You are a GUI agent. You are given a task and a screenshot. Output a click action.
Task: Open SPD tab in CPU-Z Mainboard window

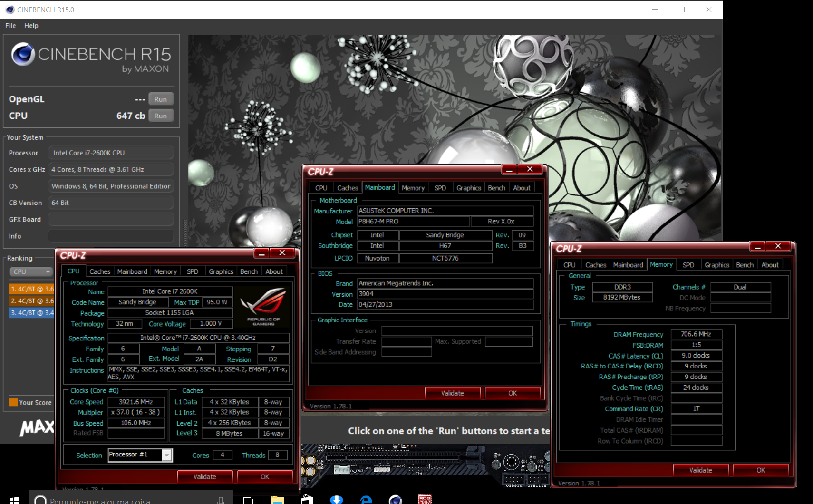pyautogui.click(x=440, y=188)
